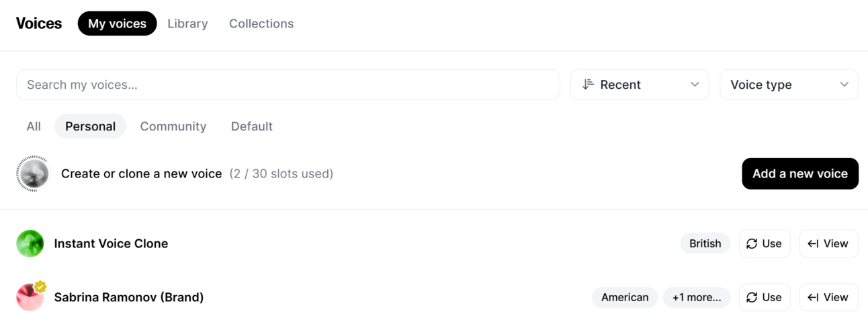
Task: Click the arrow icon on Sabrina Ramonov's View button
Action: [813, 297]
